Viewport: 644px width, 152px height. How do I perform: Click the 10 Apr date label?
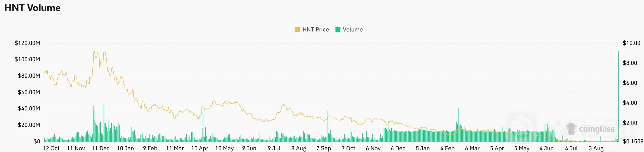click(200, 149)
